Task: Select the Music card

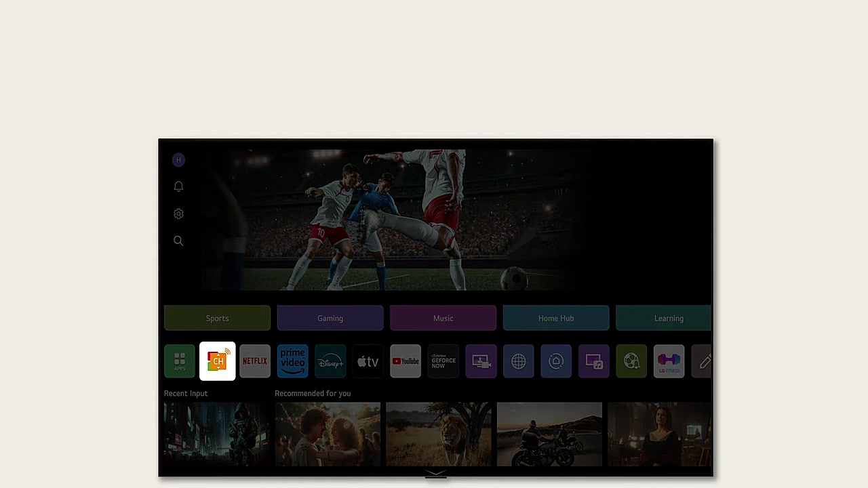Action: 443,318
